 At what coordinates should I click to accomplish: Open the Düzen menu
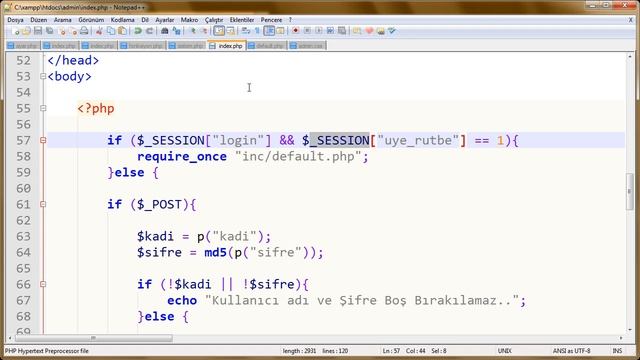coord(38,20)
